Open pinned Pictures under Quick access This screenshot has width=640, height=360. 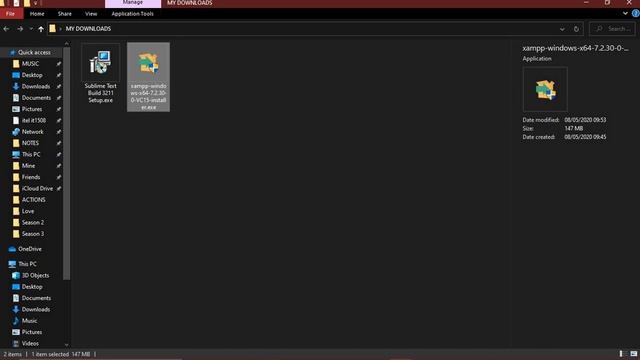[x=32, y=109]
